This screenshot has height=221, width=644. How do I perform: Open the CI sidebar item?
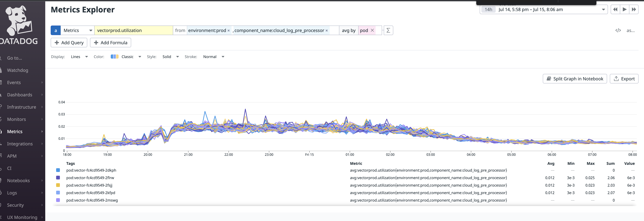[x=22, y=168]
